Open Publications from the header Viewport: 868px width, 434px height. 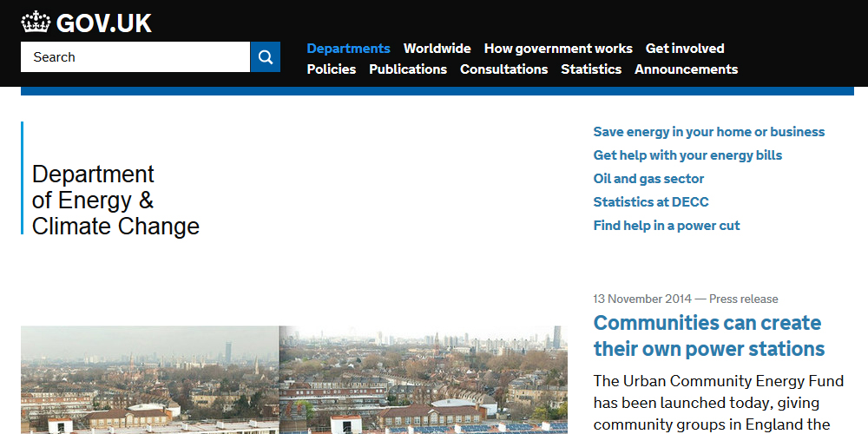(x=408, y=69)
